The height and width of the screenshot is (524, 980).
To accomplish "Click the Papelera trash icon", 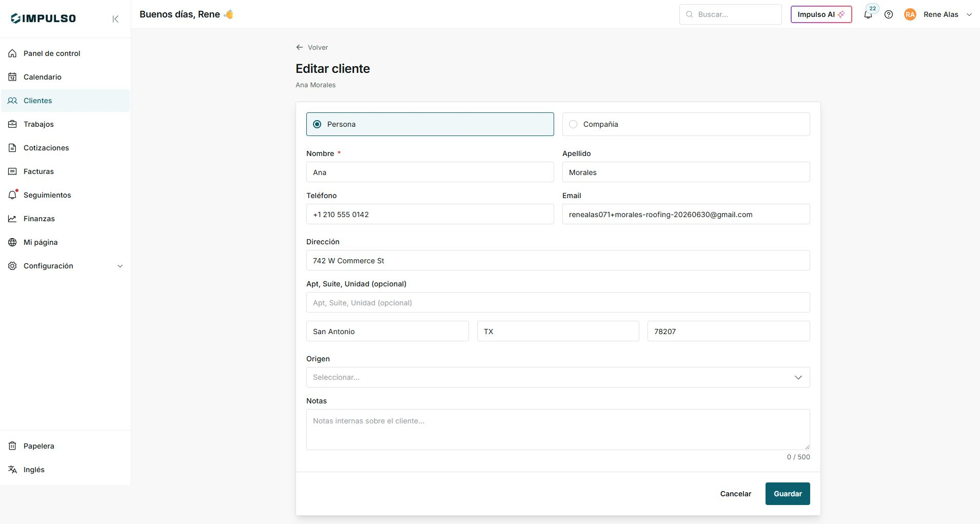I will coord(12,446).
